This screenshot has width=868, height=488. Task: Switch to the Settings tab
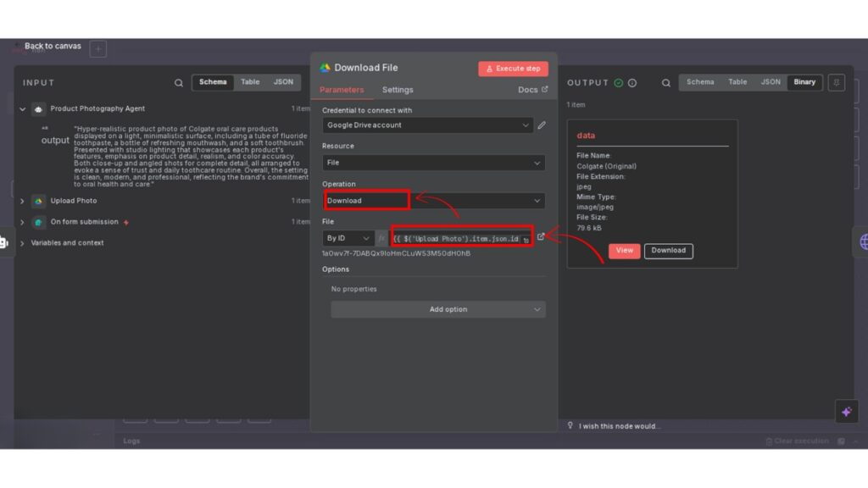tap(398, 90)
